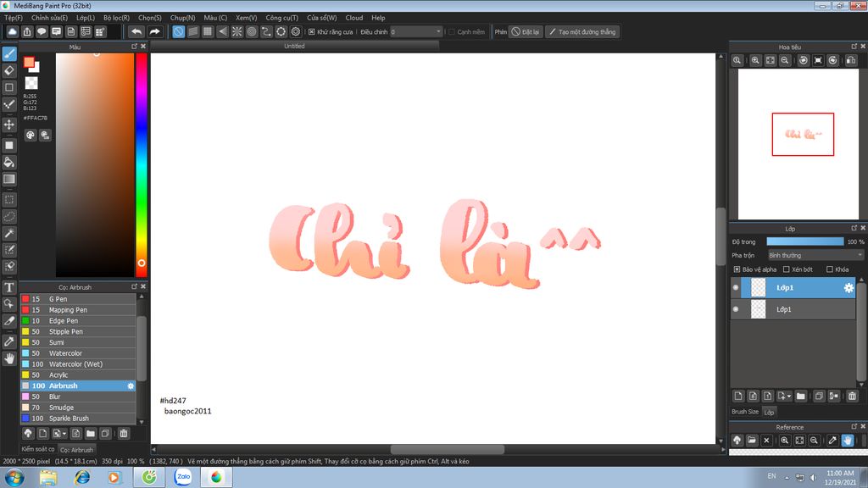This screenshot has height=488, width=868.
Task: Select the Watercolor (Wet) brush
Action: point(76,364)
